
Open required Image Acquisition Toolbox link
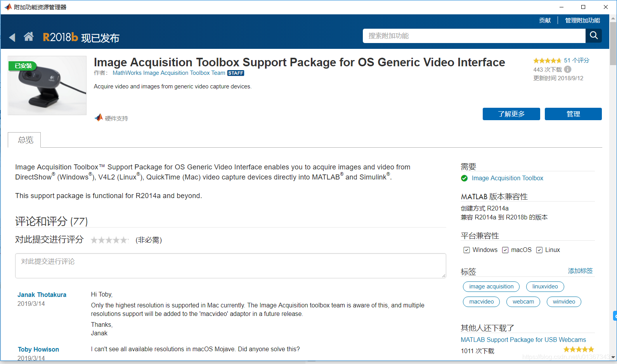coord(507,178)
